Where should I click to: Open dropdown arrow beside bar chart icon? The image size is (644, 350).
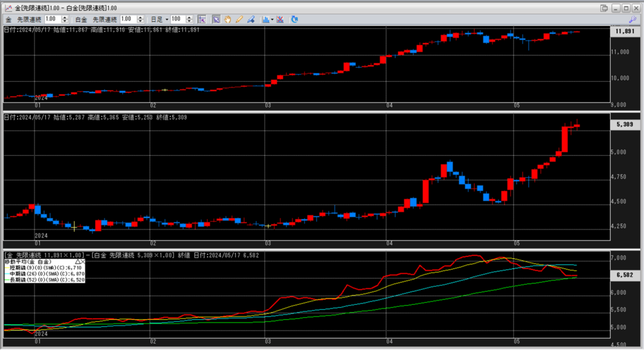click(x=271, y=19)
